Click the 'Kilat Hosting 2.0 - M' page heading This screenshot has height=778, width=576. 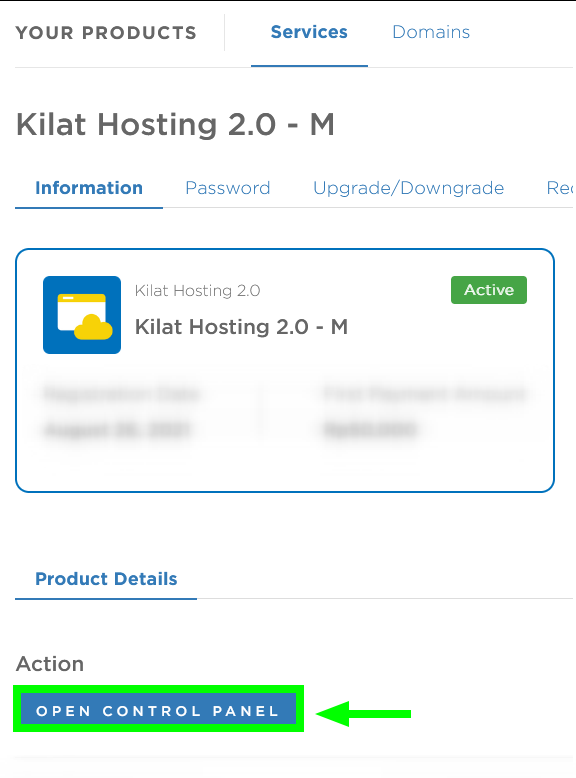click(176, 124)
